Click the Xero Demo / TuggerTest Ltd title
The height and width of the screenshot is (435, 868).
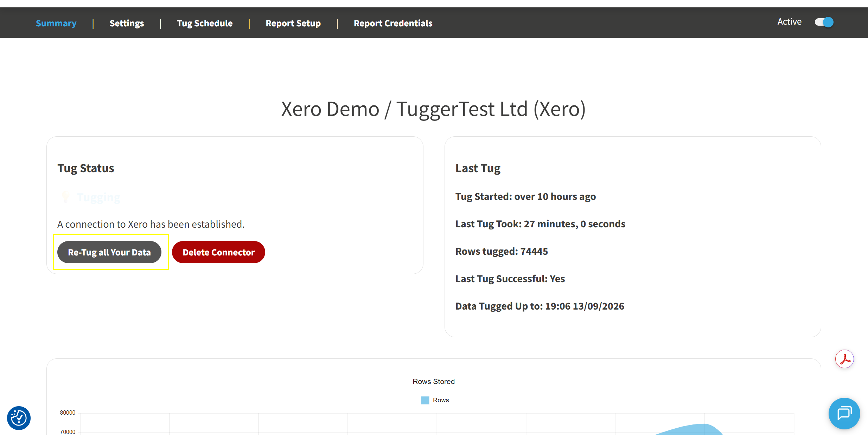pos(433,109)
